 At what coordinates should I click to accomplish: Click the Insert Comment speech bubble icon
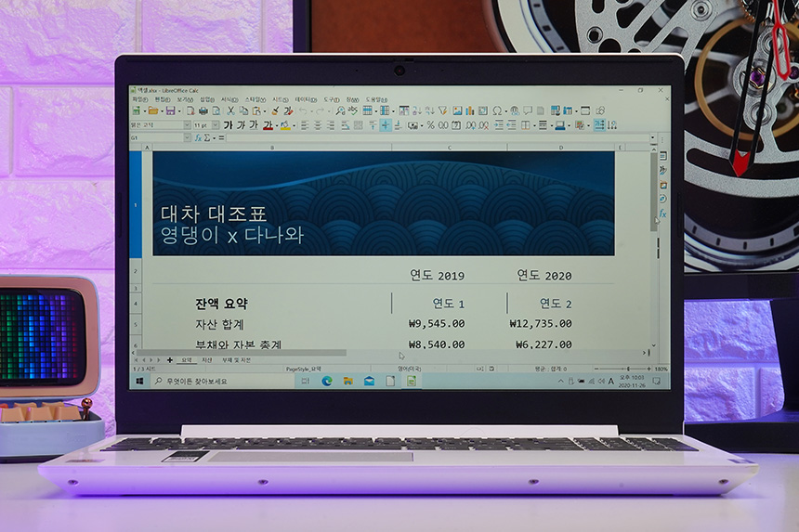[x=528, y=110]
